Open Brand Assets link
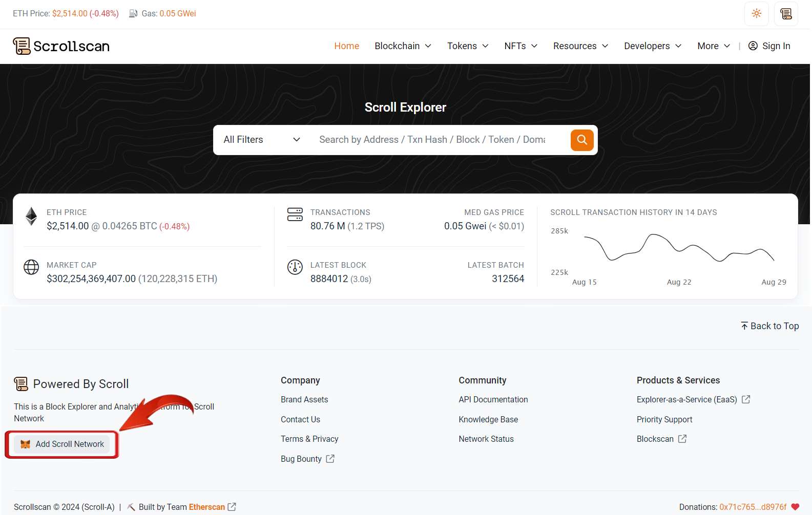812x515 pixels. point(304,400)
